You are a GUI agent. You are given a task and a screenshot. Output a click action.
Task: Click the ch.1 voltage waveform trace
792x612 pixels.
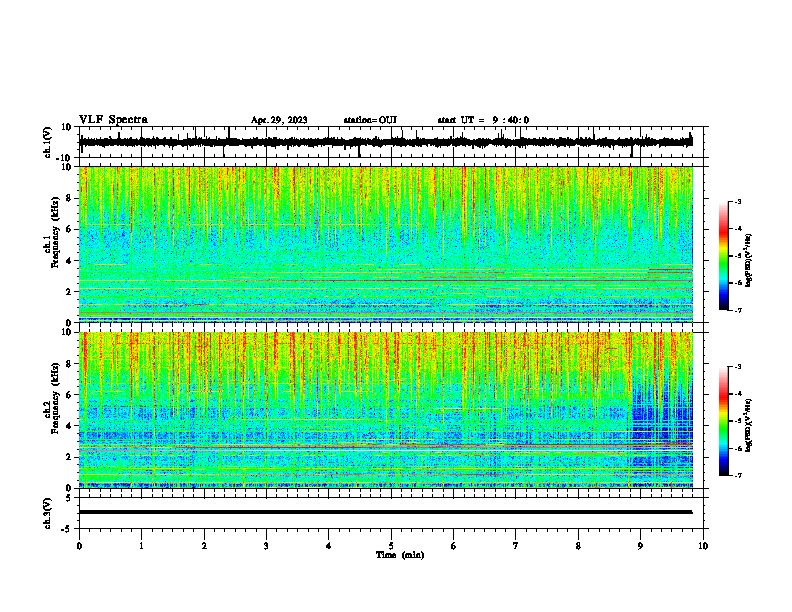385,142
